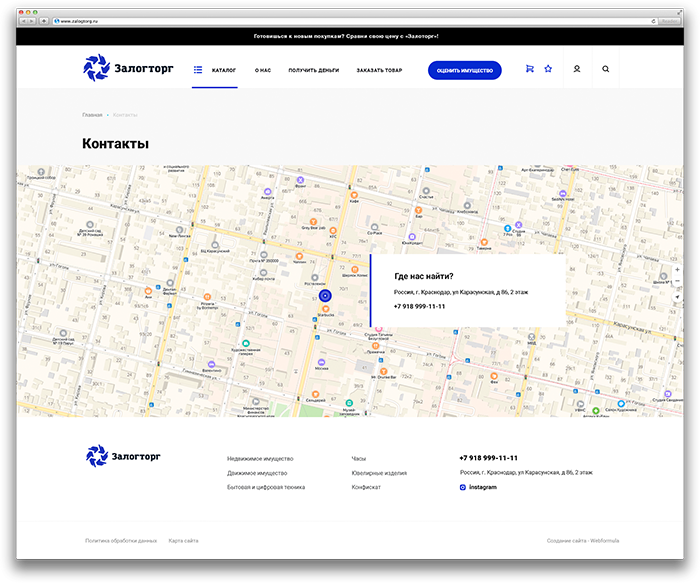Open site search with magnifier icon
The height and width of the screenshot is (583, 700).
tap(605, 69)
